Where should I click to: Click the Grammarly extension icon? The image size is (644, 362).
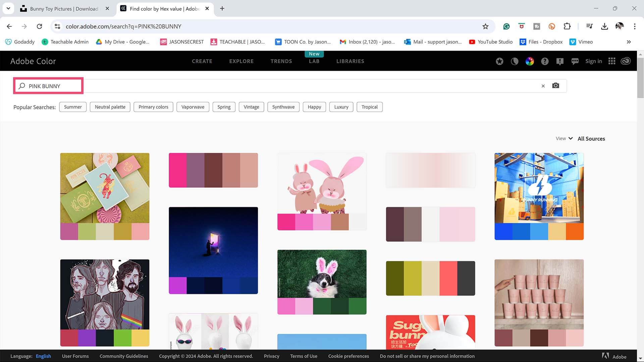click(x=506, y=26)
